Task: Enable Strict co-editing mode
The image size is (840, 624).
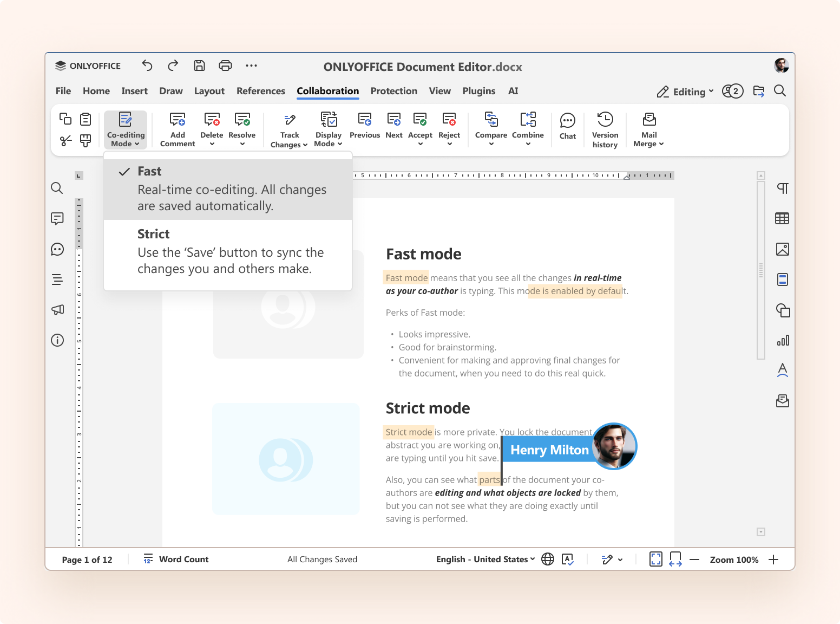Action: (x=227, y=252)
